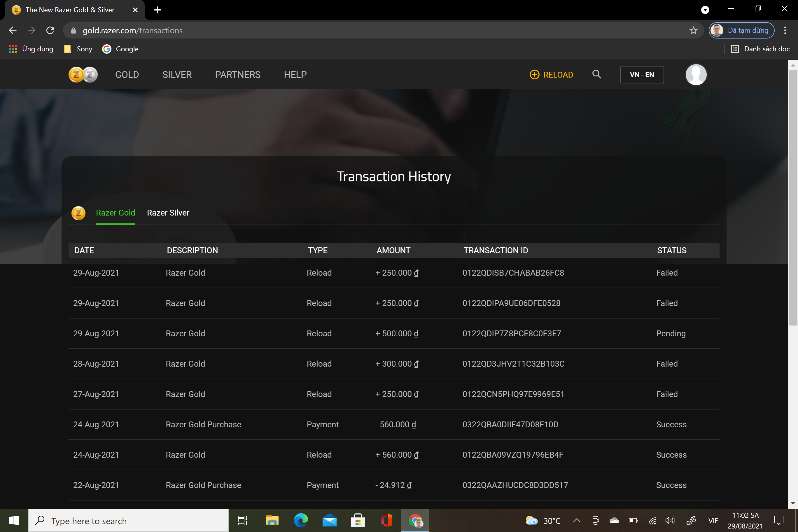Switch to the Razer Silver tab
The width and height of the screenshot is (798, 532).
point(168,213)
